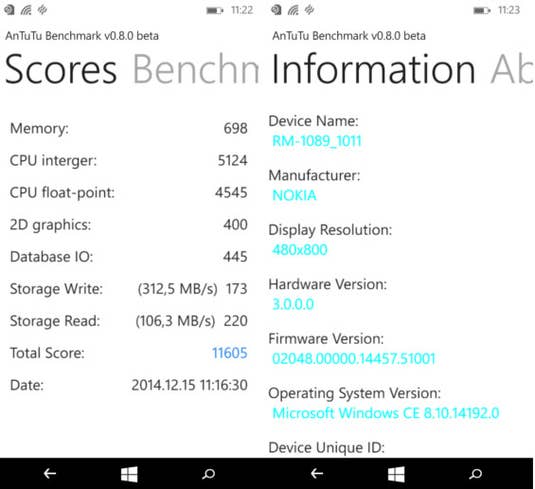Tap the CPU float-point score 4545
This screenshot has height=489, width=535.
[x=231, y=192]
